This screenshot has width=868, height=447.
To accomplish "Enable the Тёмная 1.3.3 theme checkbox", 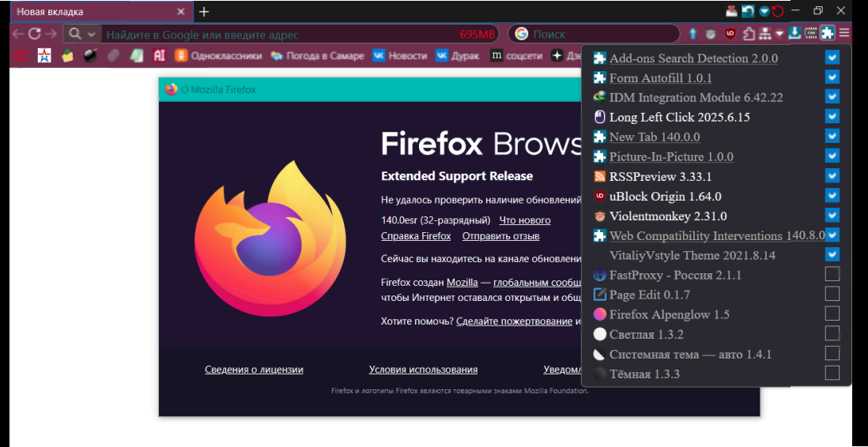I will pos(832,373).
